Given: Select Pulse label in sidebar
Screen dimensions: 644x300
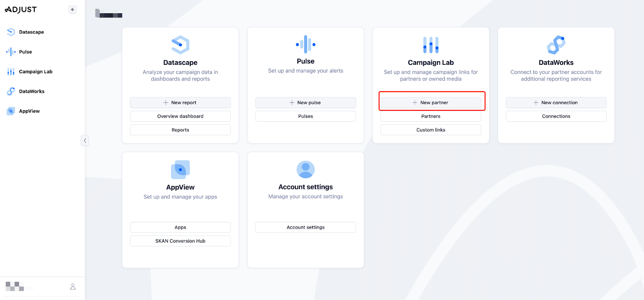Looking at the screenshot, I should (x=25, y=52).
